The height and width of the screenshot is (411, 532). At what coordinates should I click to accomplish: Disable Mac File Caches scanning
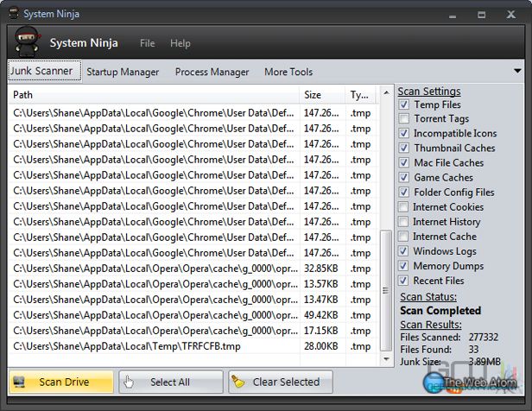point(404,163)
